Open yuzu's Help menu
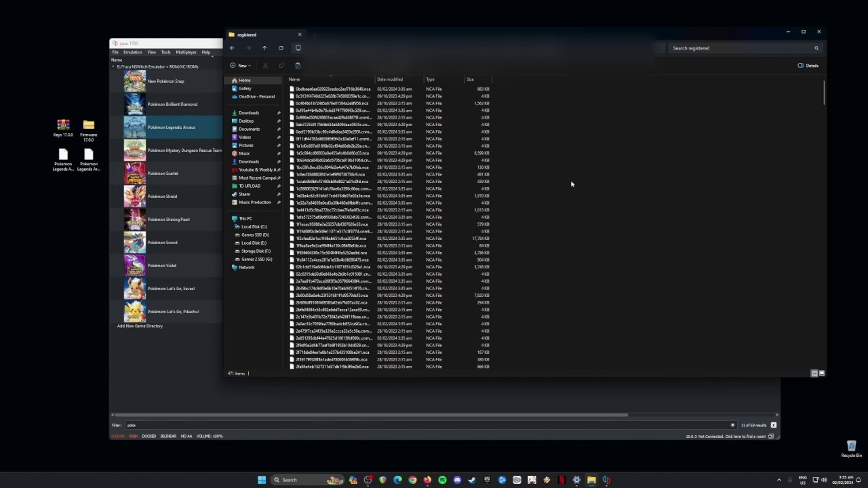The height and width of the screenshot is (488, 868). click(205, 52)
